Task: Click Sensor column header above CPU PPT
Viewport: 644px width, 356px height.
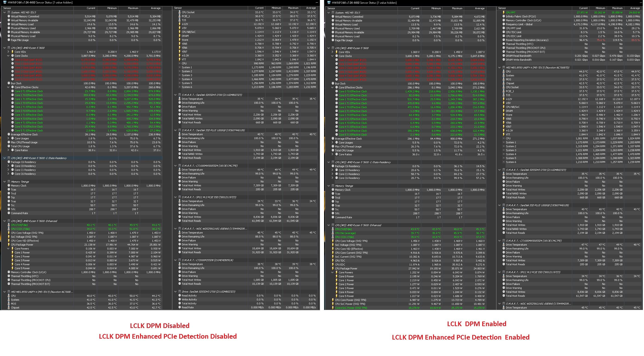Action: 502,8
